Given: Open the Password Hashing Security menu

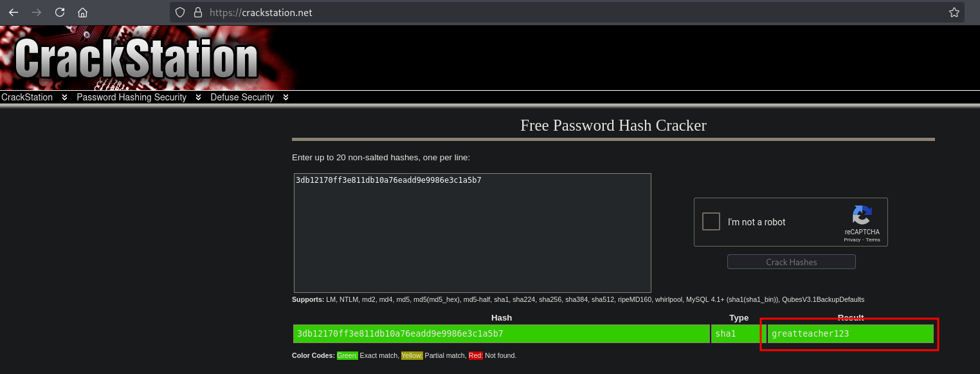Looking at the screenshot, I should (131, 97).
